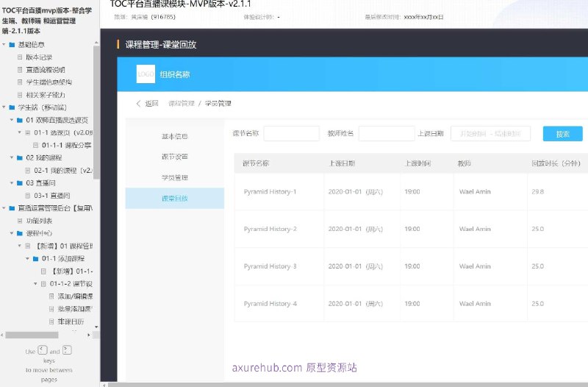Click the 上课日期 column header
588x387 pixels.
click(x=342, y=163)
